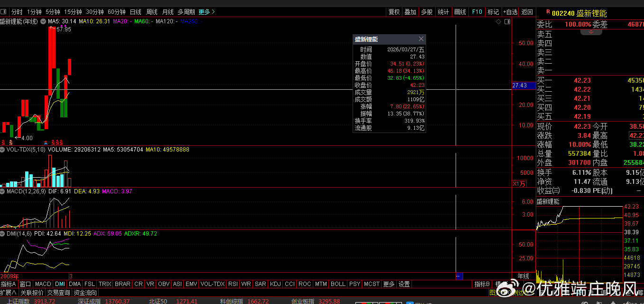Select the 指标A tab

point(9,284)
